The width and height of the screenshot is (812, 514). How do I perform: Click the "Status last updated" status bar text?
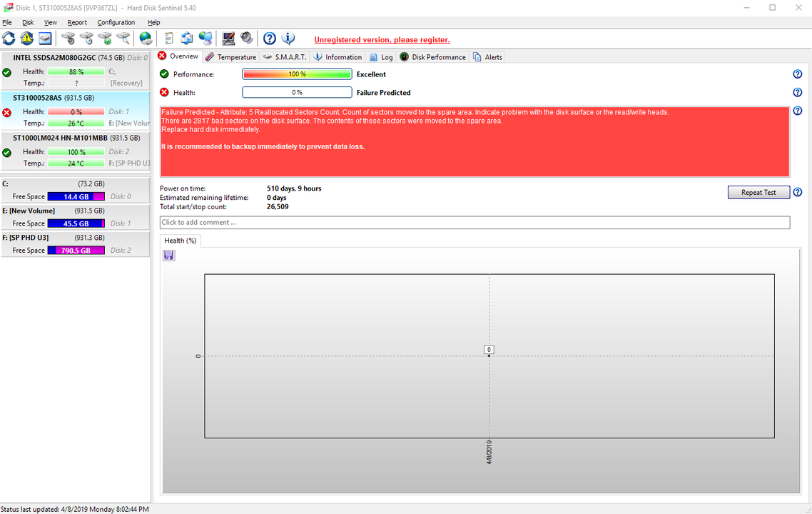tap(75, 509)
